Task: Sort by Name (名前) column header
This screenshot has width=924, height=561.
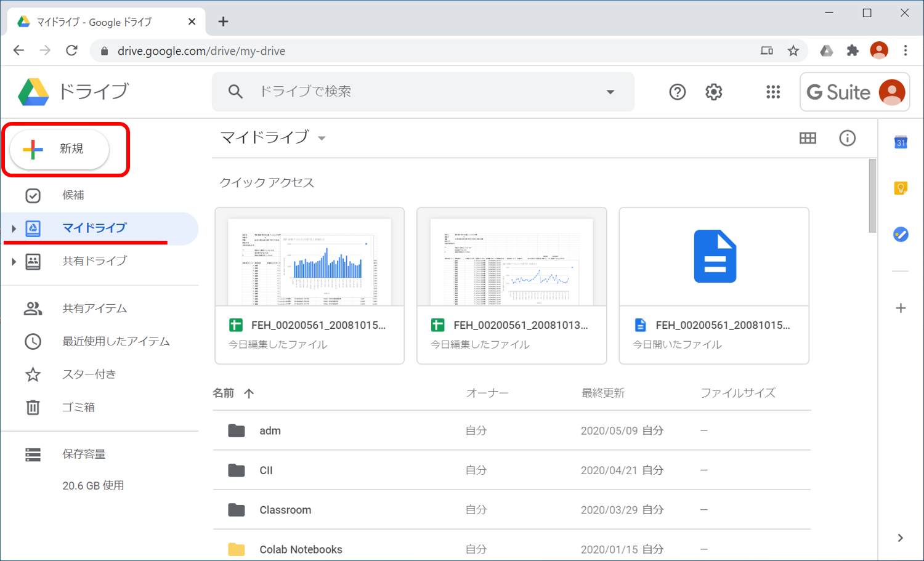Action: click(x=224, y=393)
